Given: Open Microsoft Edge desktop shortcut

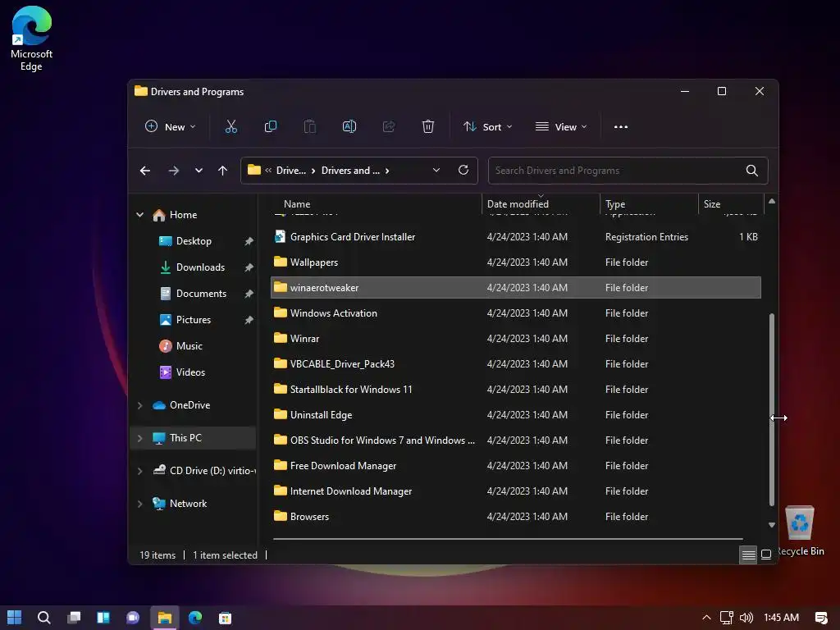Looking at the screenshot, I should [x=31, y=39].
